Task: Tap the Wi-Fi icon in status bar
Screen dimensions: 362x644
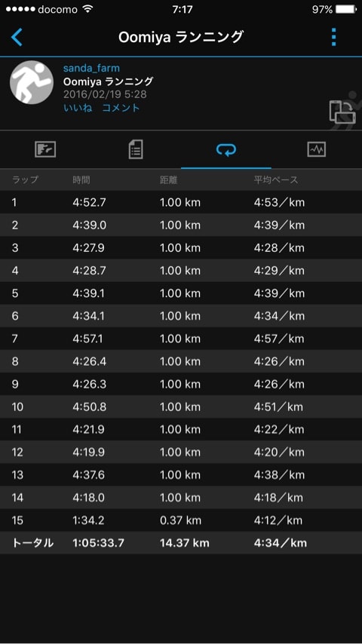Action: click(87, 9)
